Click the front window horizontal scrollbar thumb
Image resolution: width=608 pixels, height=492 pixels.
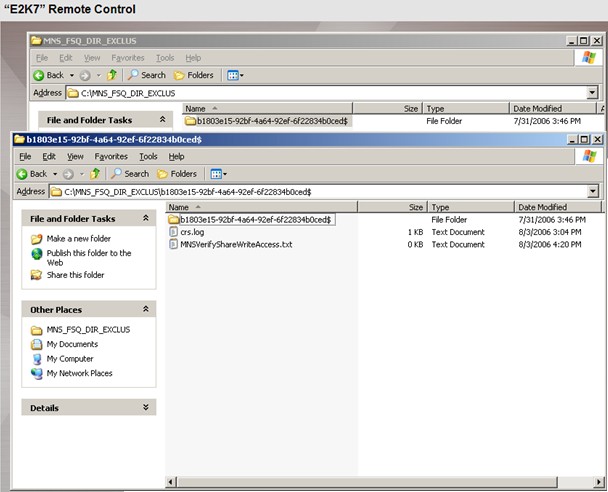[x=367, y=482]
